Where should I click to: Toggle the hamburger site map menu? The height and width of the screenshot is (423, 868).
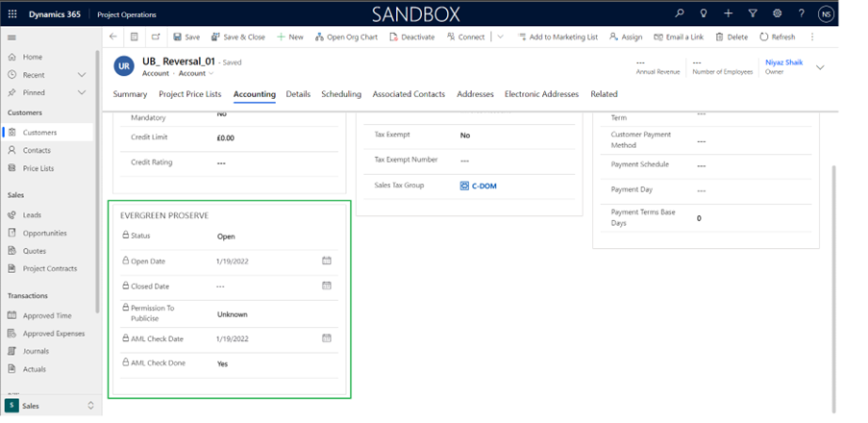(x=12, y=37)
